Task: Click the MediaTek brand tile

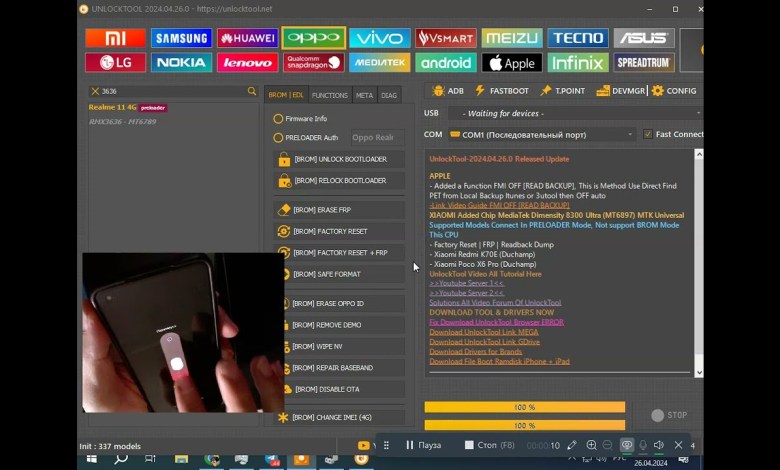Action: [379, 62]
